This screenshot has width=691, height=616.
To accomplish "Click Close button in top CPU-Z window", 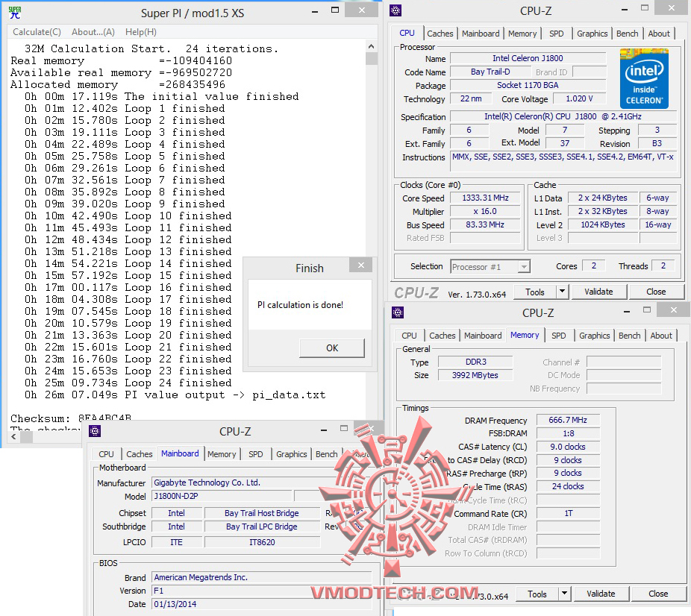I will click(x=656, y=292).
